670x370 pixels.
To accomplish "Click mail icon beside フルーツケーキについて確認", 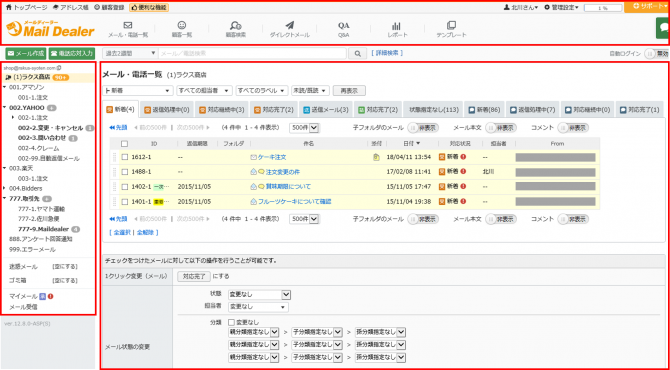I will click(253, 201).
